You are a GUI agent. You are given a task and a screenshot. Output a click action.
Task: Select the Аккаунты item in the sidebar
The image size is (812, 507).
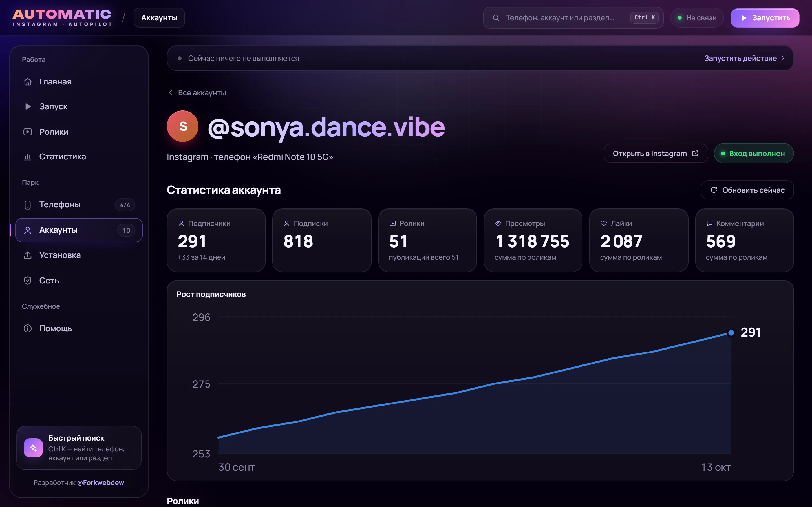coord(79,230)
